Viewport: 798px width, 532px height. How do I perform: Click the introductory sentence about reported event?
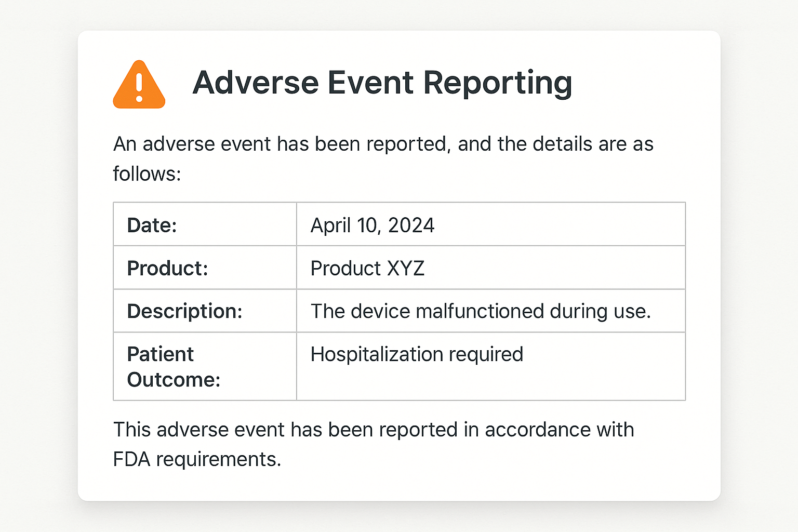pos(383,158)
